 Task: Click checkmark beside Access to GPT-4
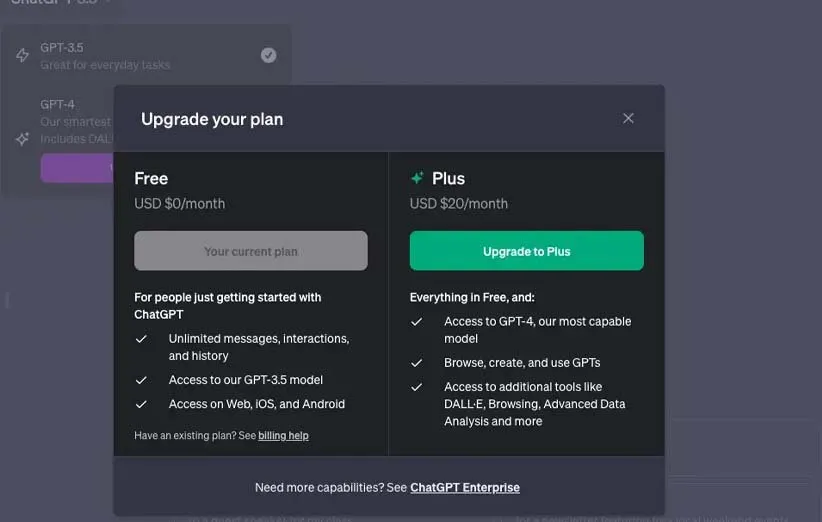(417, 322)
